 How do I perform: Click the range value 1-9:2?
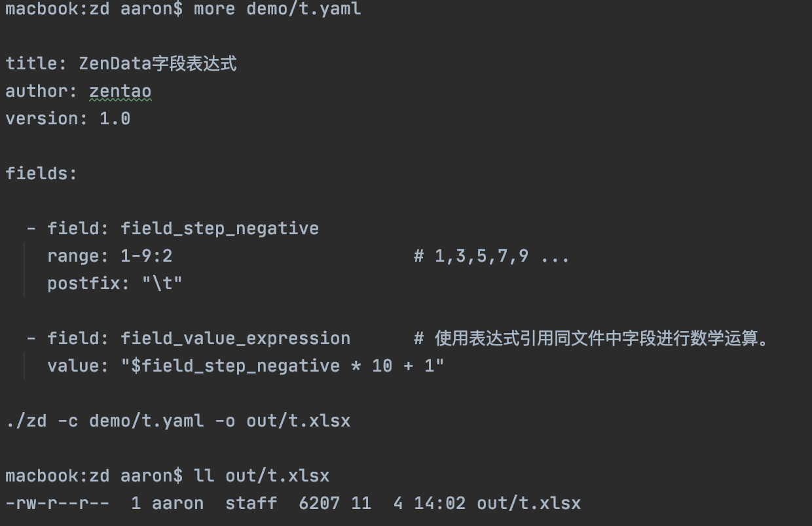click(x=146, y=256)
